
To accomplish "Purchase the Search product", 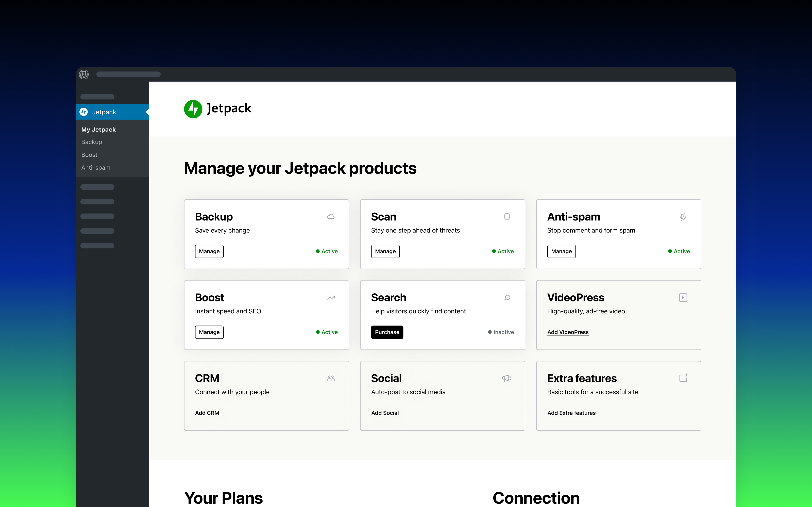I will pyautogui.click(x=387, y=332).
